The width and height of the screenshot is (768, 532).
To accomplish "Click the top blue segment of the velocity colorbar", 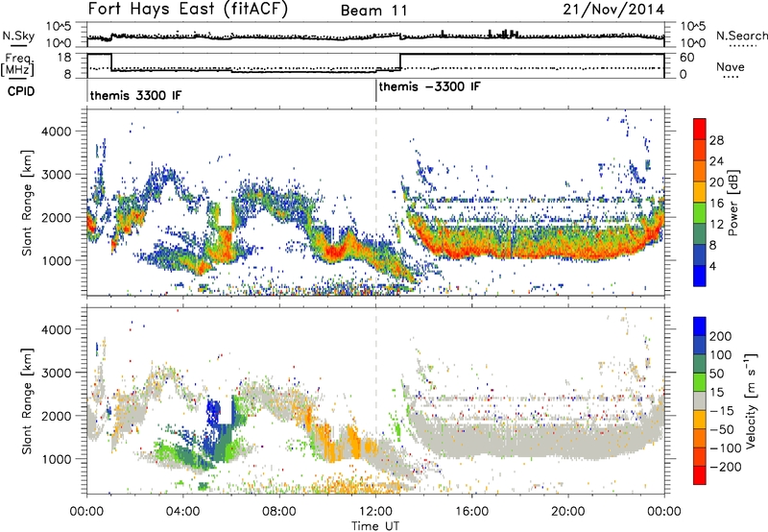I will pos(700,326).
